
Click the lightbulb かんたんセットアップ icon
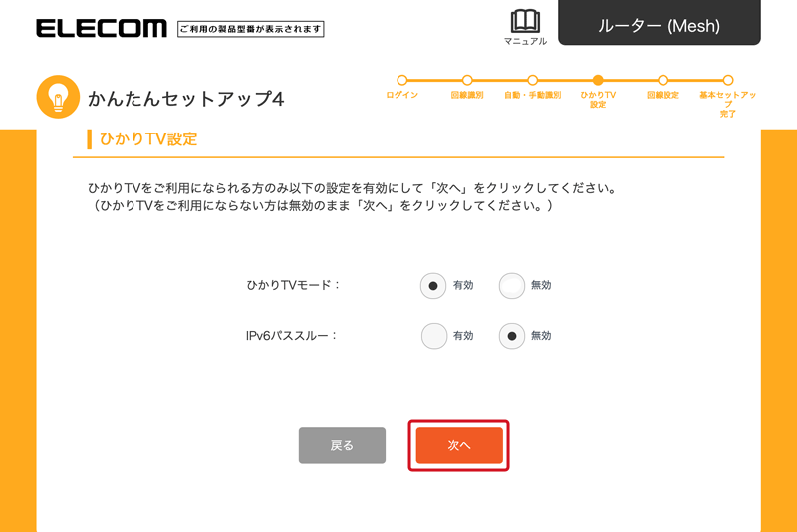pyautogui.click(x=58, y=97)
